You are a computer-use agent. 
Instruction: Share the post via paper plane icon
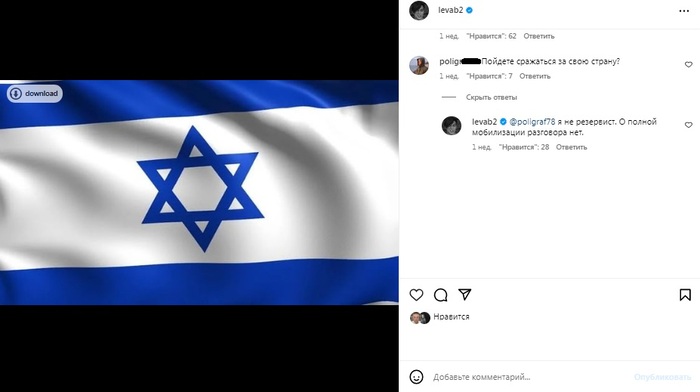coord(465,294)
